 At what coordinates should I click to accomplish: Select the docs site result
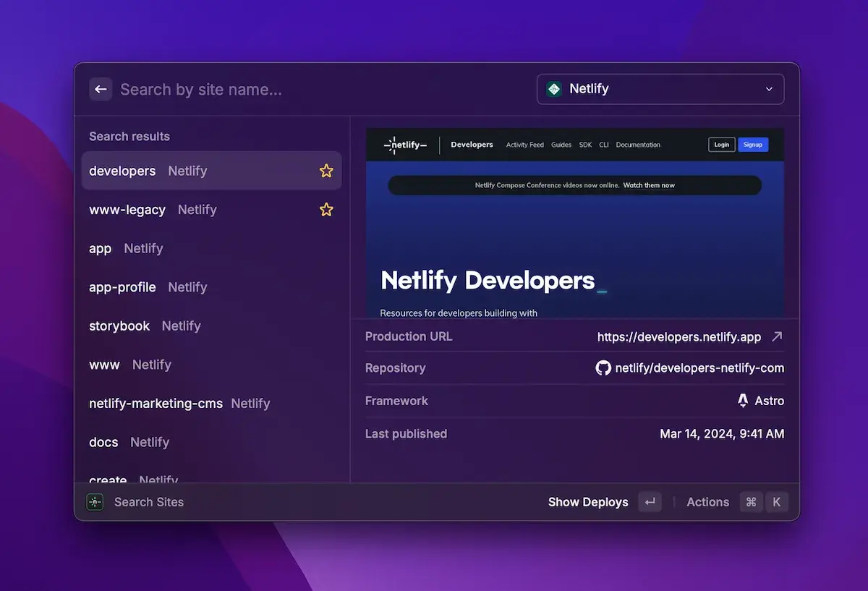(x=211, y=442)
